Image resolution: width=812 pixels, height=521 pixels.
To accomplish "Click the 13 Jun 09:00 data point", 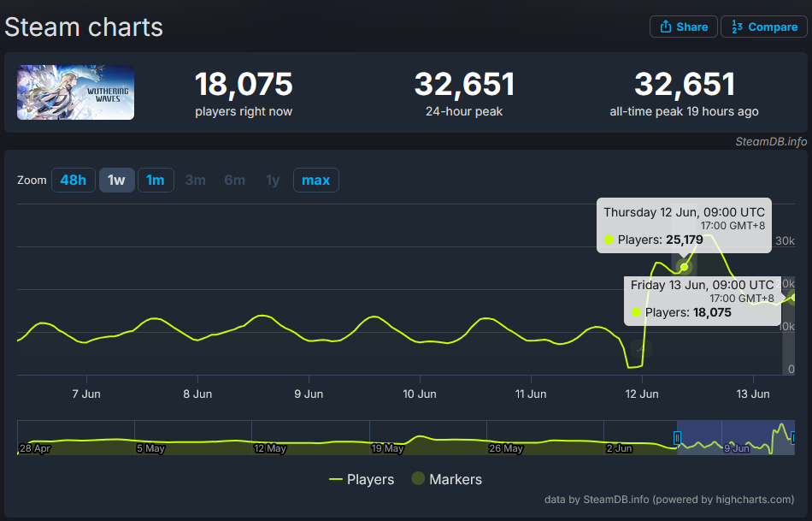I will tap(793, 297).
